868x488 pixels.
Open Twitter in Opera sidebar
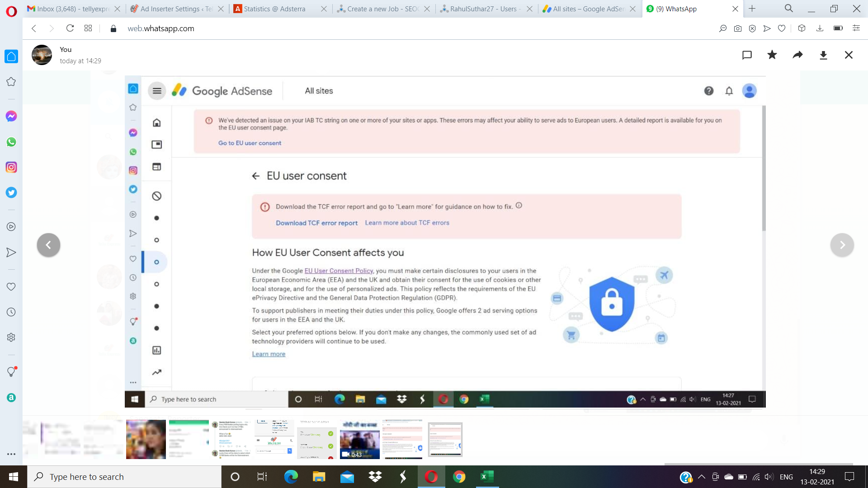click(x=11, y=192)
